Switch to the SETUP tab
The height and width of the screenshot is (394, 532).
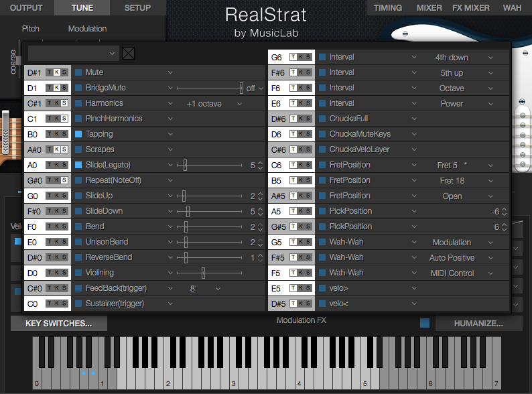click(137, 7)
